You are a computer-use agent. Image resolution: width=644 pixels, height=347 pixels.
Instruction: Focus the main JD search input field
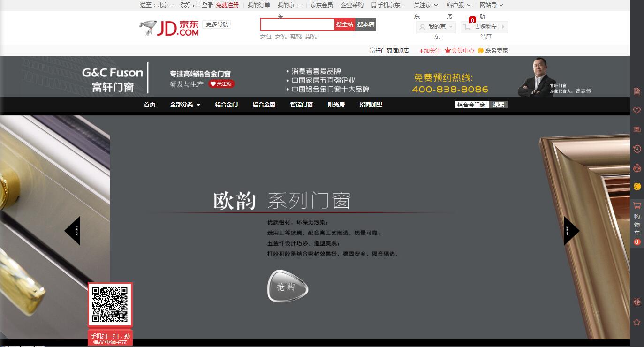(297, 24)
